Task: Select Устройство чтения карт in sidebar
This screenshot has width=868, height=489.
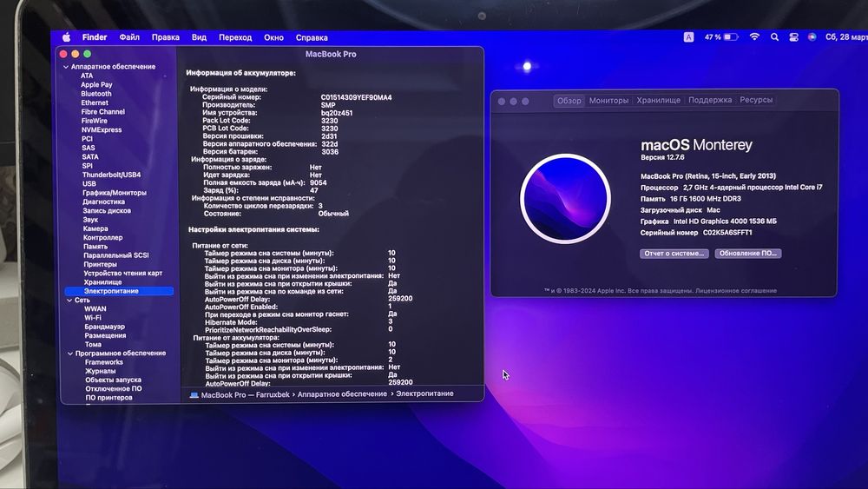Action: coord(123,273)
